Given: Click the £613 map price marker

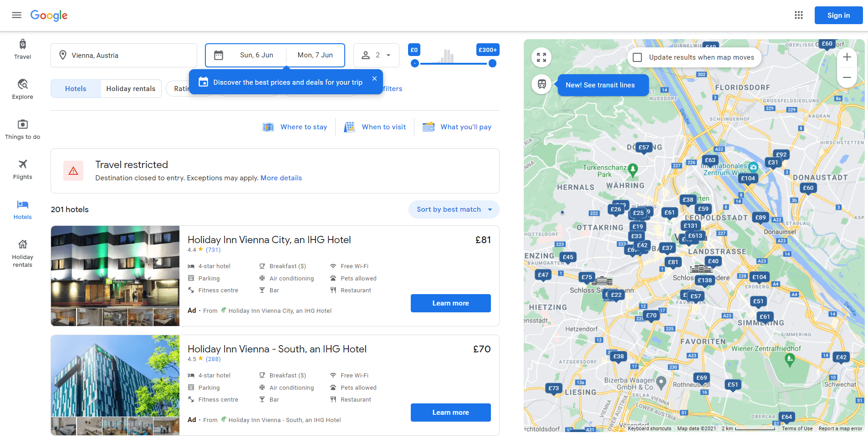Looking at the screenshot, I should [695, 236].
